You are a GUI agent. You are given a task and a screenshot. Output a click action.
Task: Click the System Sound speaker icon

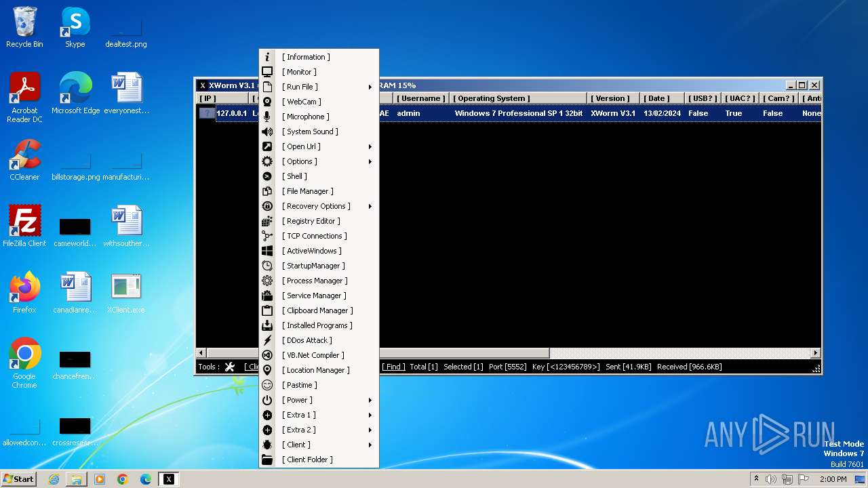(x=267, y=131)
